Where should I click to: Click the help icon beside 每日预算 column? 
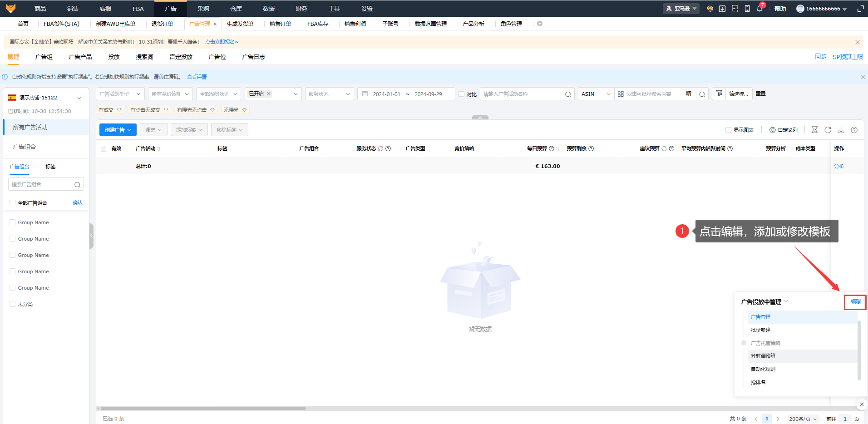pyautogui.click(x=552, y=148)
